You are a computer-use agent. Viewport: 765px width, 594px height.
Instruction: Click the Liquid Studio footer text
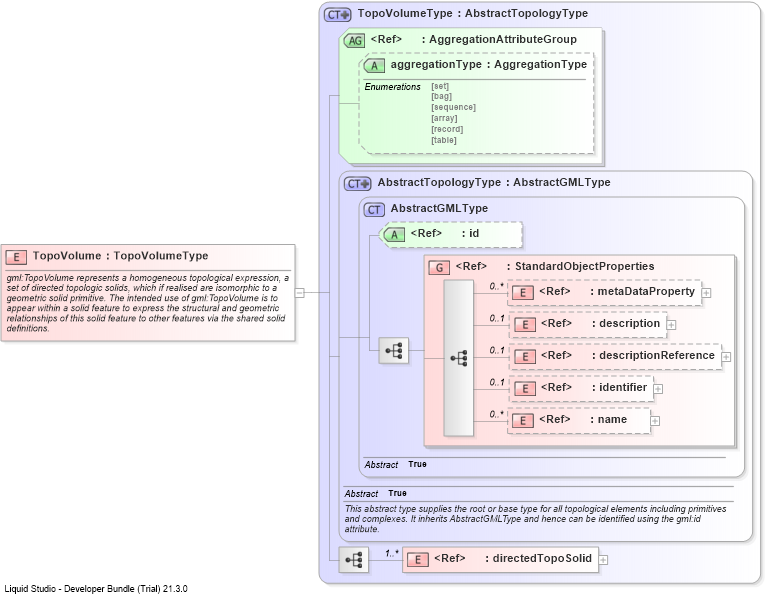coord(96,589)
